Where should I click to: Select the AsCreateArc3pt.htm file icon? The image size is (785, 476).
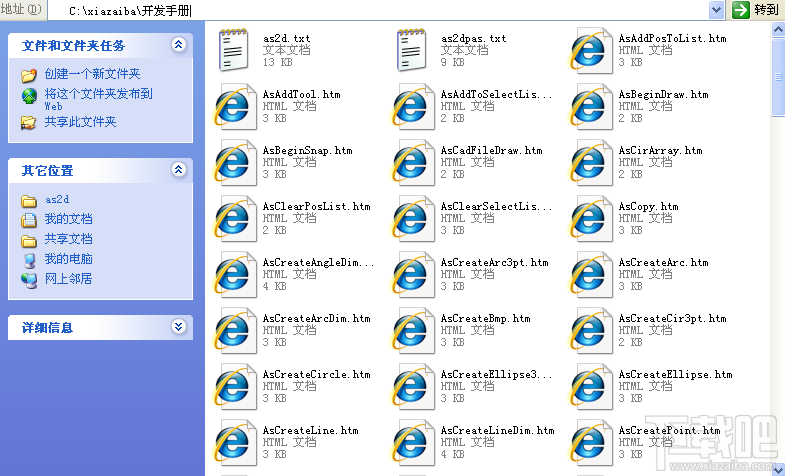point(412,275)
